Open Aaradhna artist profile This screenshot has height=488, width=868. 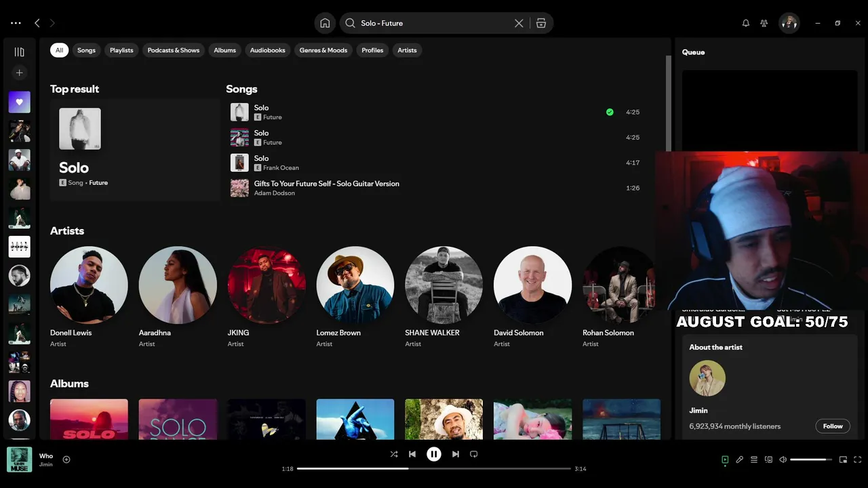coord(178,297)
